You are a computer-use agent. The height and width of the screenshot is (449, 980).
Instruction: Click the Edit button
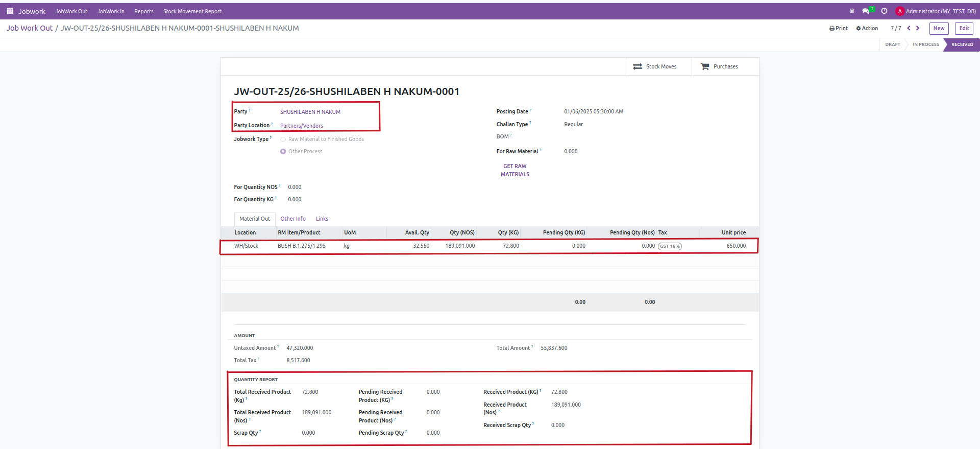(964, 28)
